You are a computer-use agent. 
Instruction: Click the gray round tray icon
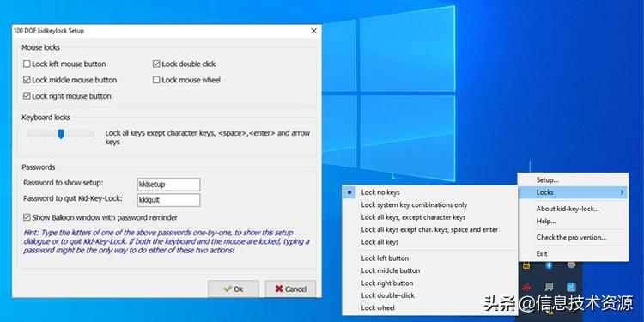click(x=571, y=265)
